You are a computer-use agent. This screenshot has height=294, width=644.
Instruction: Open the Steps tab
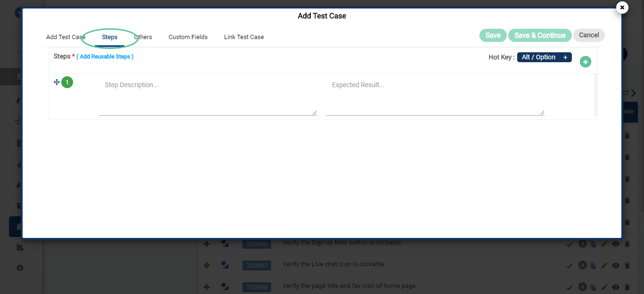coord(109,37)
